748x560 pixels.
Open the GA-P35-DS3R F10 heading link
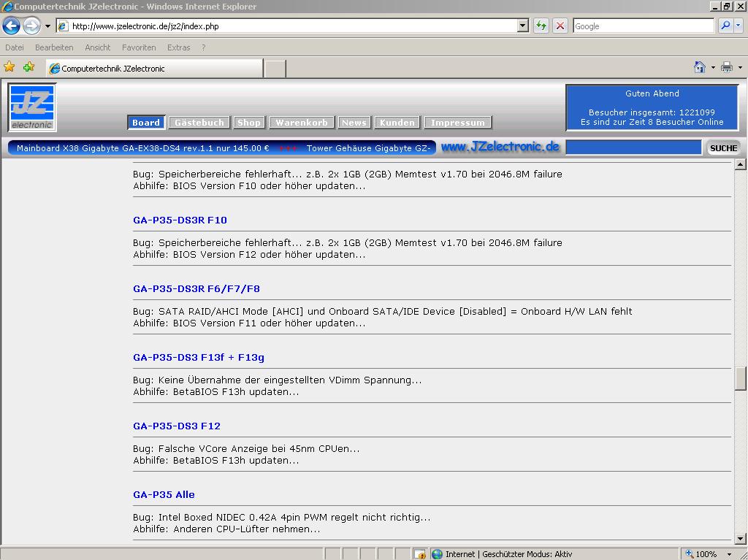180,220
